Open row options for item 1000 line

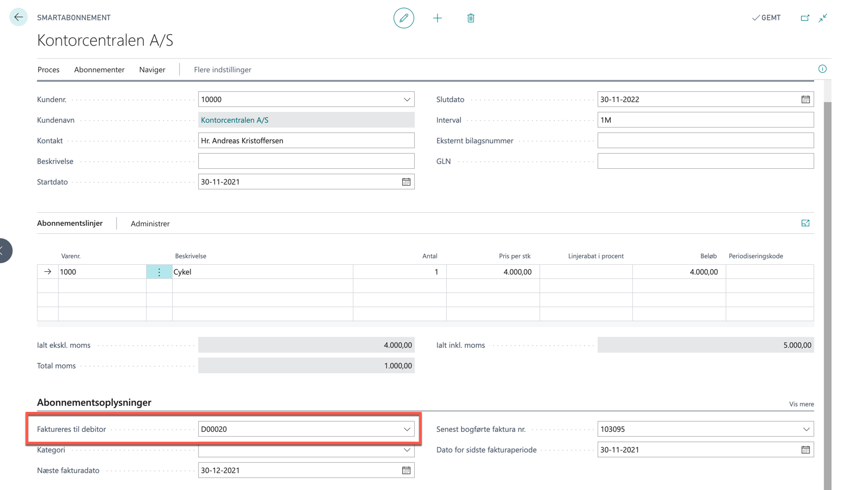click(x=159, y=272)
